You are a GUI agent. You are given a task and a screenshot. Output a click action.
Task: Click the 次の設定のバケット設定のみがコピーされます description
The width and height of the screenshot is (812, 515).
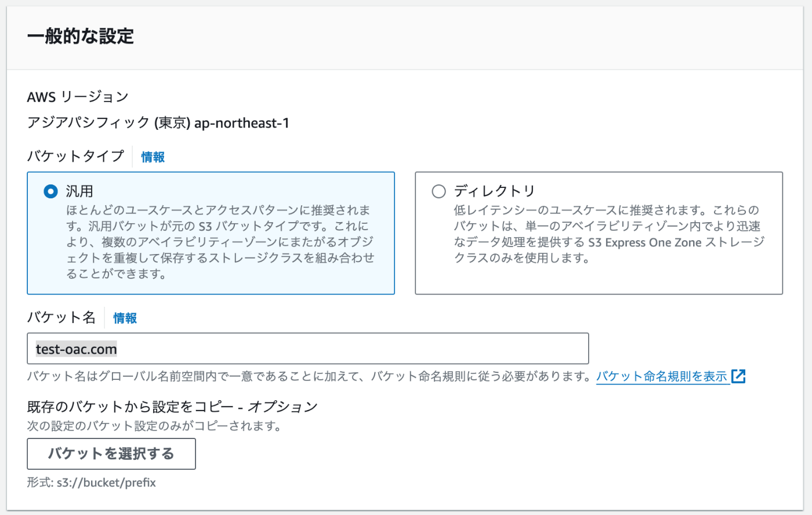(x=154, y=426)
